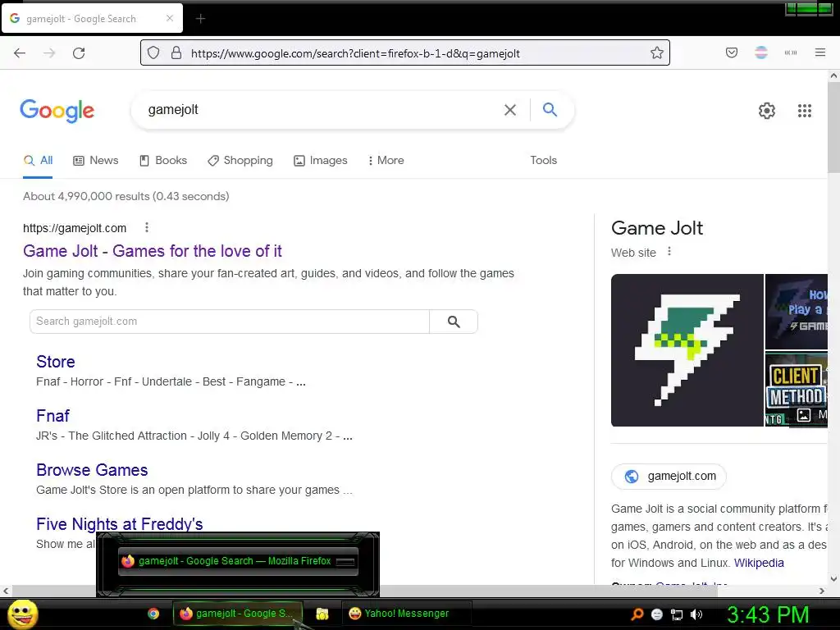Screen dimensions: 840x630
Task: Select the Firefox window preview popup
Action: [x=238, y=561]
